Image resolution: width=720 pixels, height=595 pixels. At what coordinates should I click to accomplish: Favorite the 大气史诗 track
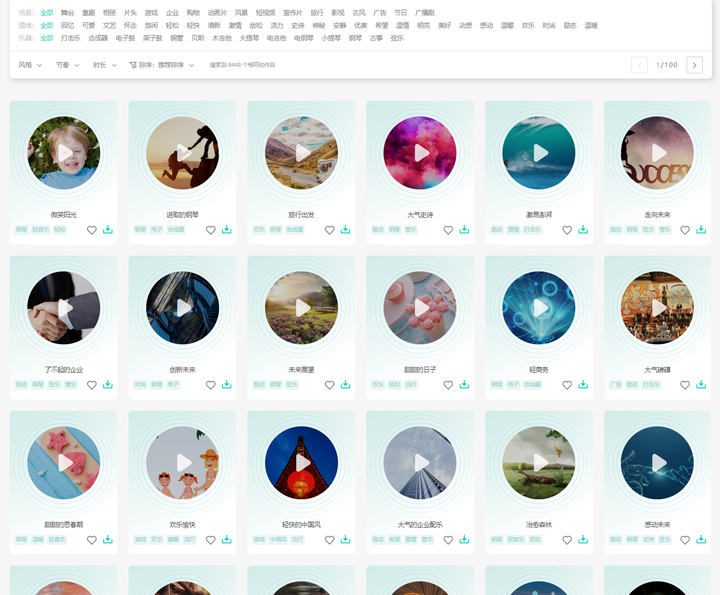tap(448, 230)
